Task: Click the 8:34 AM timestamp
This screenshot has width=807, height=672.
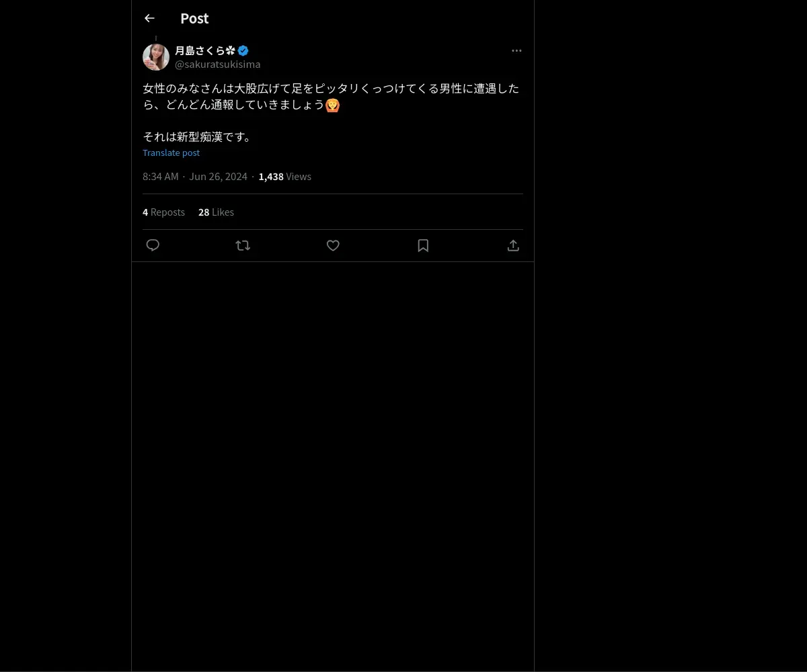Action: pyautogui.click(x=160, y=176)
